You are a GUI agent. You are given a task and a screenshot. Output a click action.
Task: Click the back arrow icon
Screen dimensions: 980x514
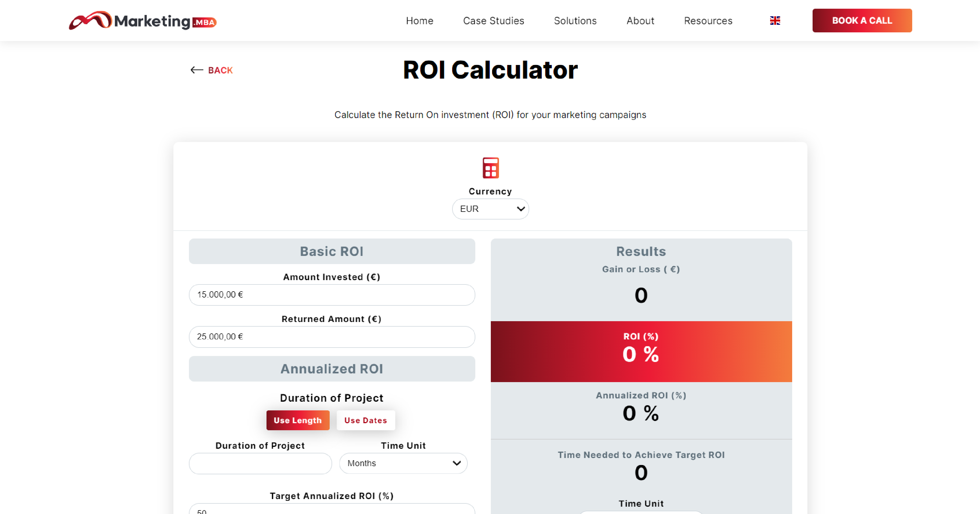point(196,70)
